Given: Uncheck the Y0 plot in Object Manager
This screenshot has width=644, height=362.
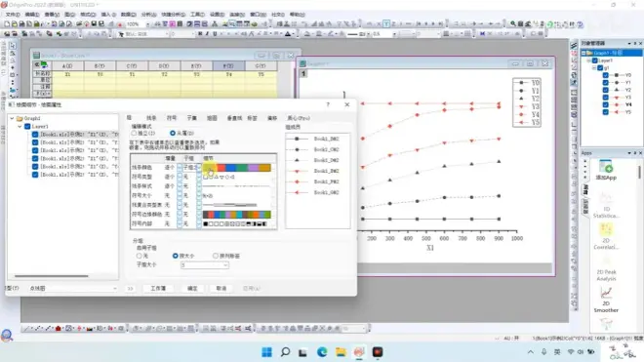Looking at the screenshot, I should [605, 75].
